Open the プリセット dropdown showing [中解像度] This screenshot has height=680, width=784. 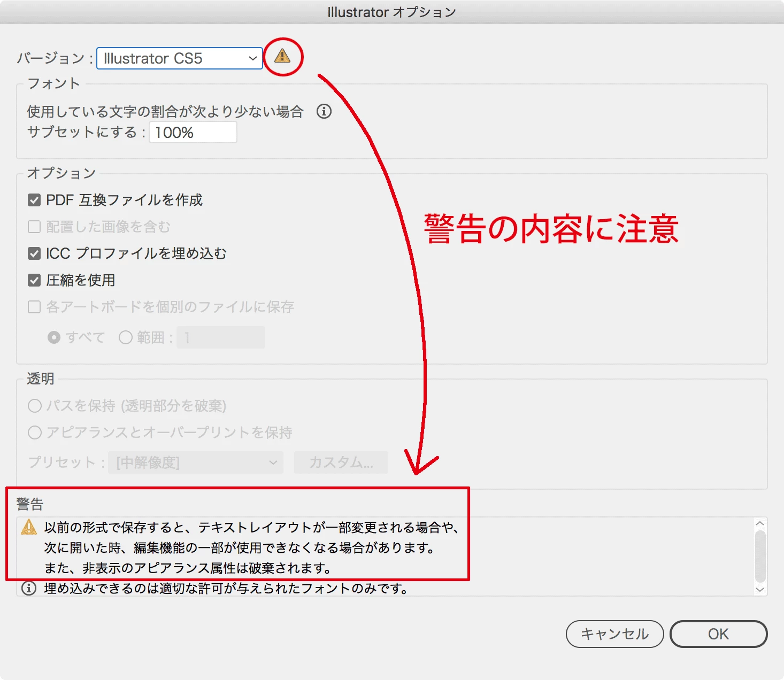(x=196, y=462)
